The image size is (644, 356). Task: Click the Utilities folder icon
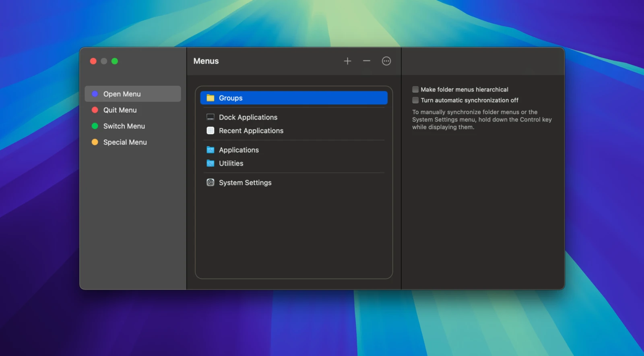pos(211,163)
